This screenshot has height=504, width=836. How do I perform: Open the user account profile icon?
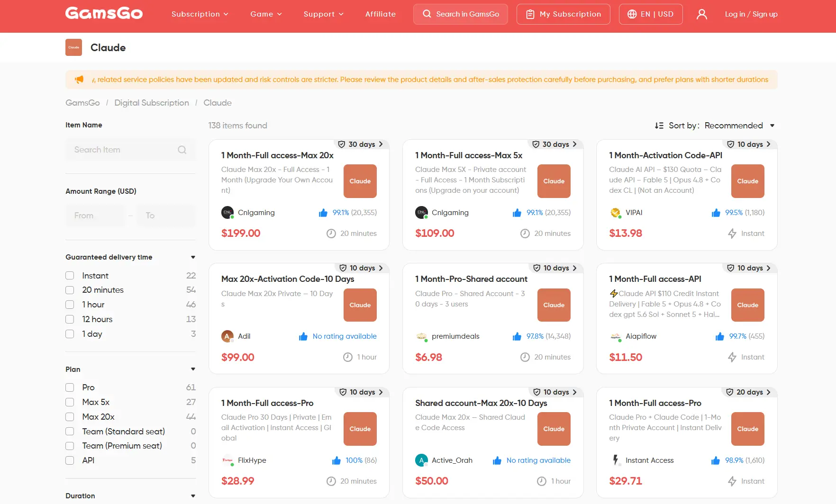point(702,14)
